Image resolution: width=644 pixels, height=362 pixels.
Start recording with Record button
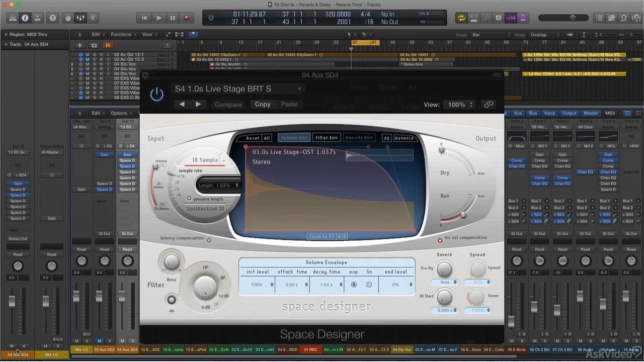tap(186, 18)
